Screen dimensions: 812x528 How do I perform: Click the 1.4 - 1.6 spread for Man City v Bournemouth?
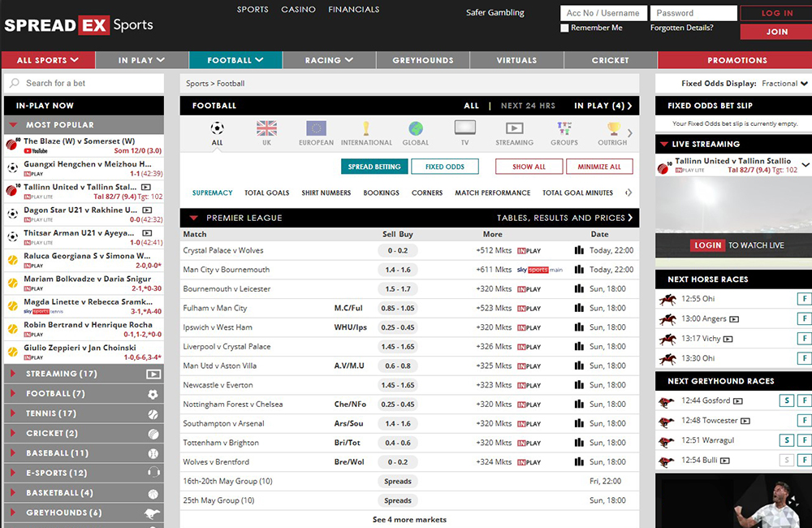[398, 270]
